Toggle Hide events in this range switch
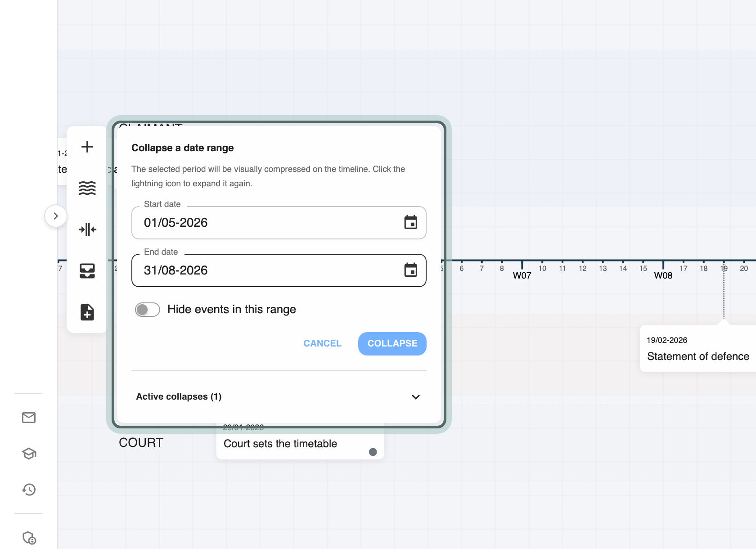The width and height of the screenshot is (756, 549). tap(148, 310)
